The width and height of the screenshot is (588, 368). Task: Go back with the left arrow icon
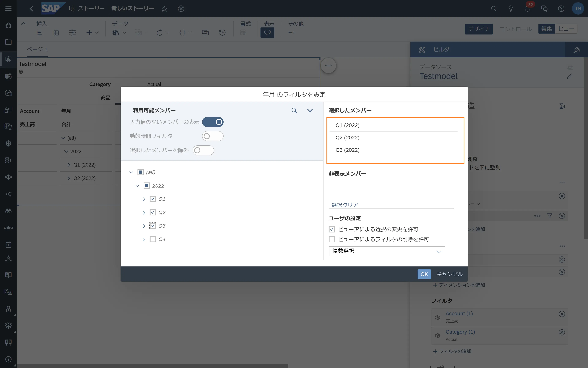31,9
